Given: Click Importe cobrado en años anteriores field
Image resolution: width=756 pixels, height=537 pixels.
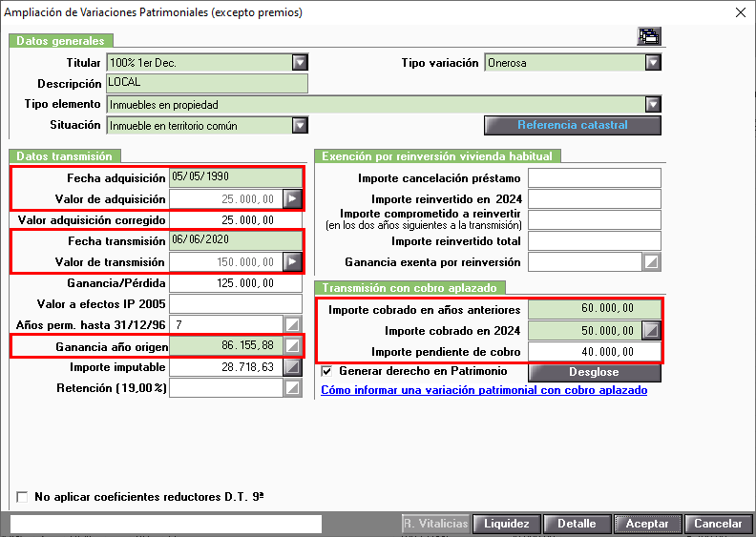Looking at the screenshot, I should [595, 309].
